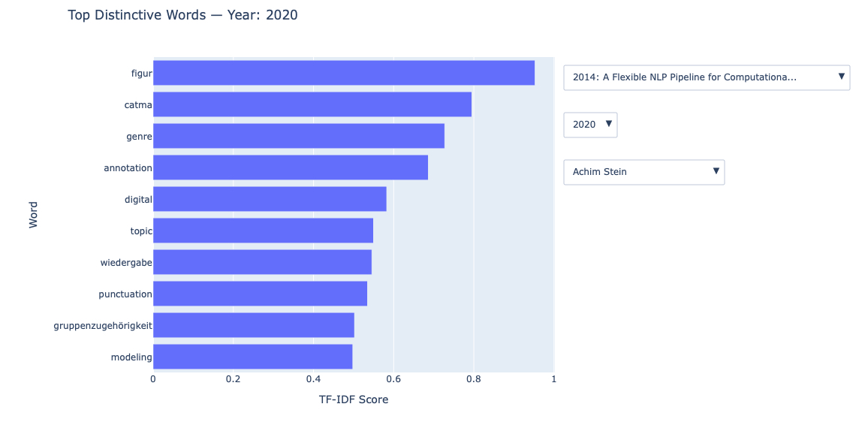Click the 'catma' bar

312,105
